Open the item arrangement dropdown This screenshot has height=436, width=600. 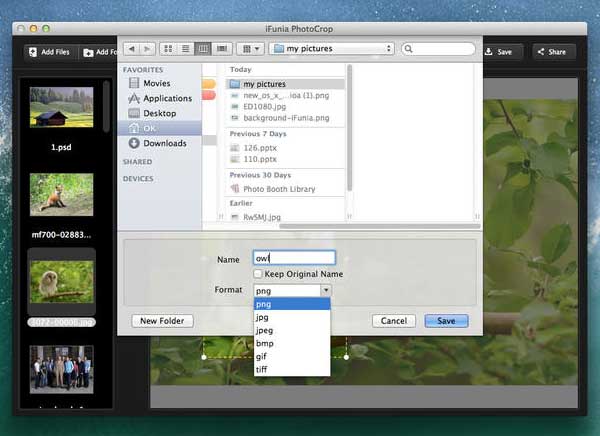[x=251, y=49]
